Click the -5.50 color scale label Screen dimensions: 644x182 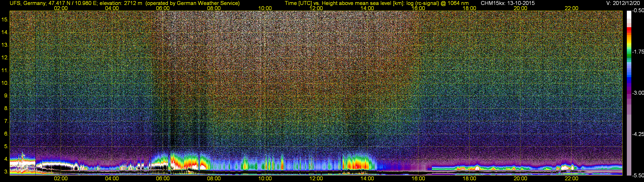(638, 176)
